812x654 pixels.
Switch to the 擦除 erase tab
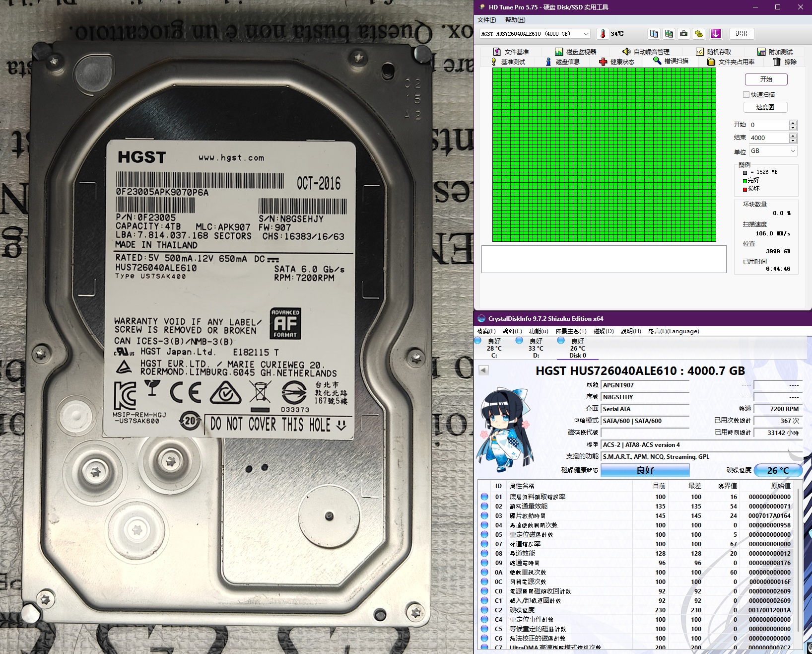coord(785,62)
